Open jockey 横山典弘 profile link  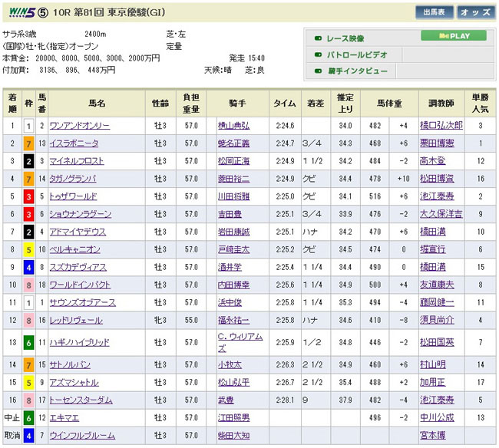[233, 124]
